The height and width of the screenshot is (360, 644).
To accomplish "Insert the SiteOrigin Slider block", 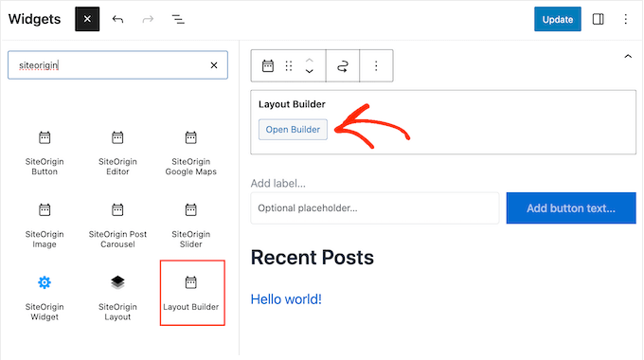I will [190, 225].
